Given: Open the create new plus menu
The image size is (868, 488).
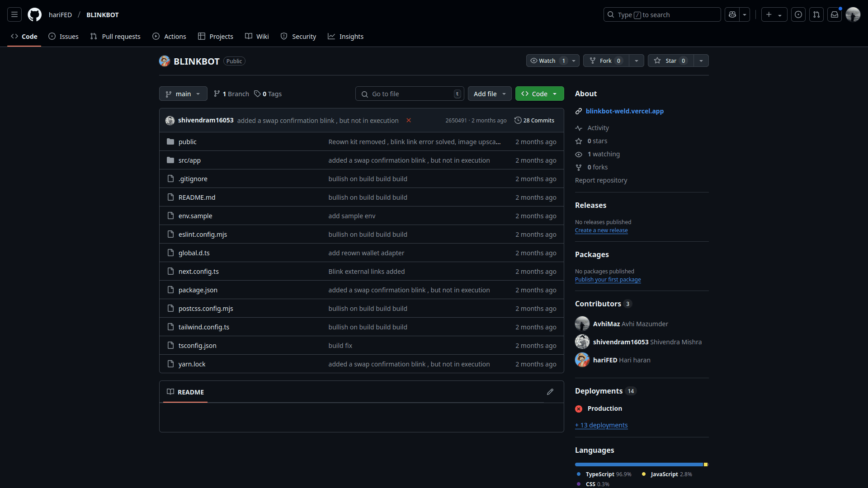Looking at the screenshot, I should [x=774, y=14].
